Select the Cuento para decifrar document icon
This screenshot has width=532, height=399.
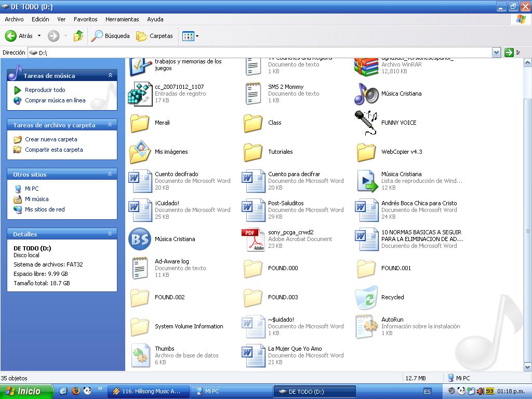[x=253, y=181]
